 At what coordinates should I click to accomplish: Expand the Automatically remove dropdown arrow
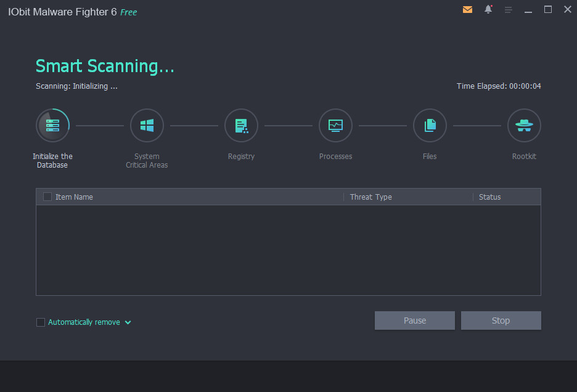(x=128, y=322)
